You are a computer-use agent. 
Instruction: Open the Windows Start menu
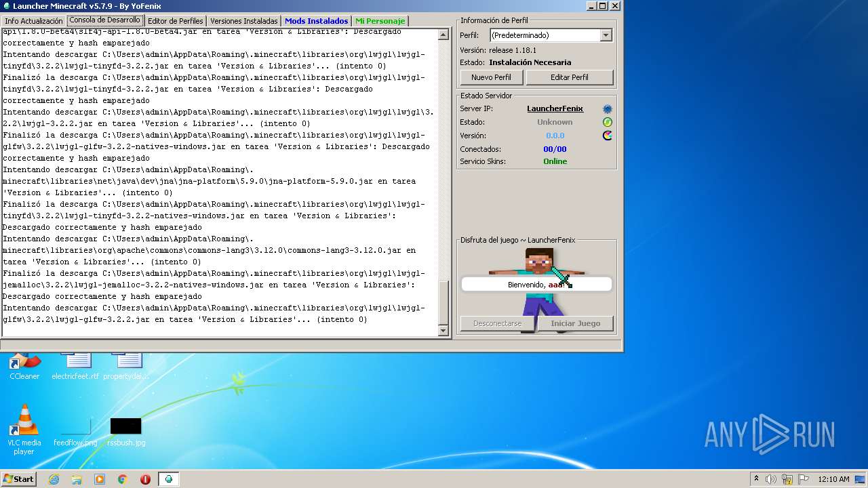click(x=19, y=479)
